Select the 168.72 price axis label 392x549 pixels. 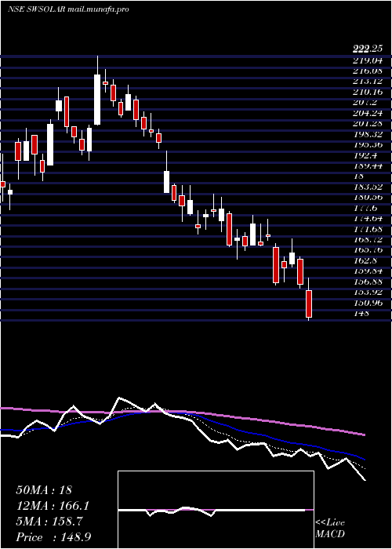pos(368,239)
